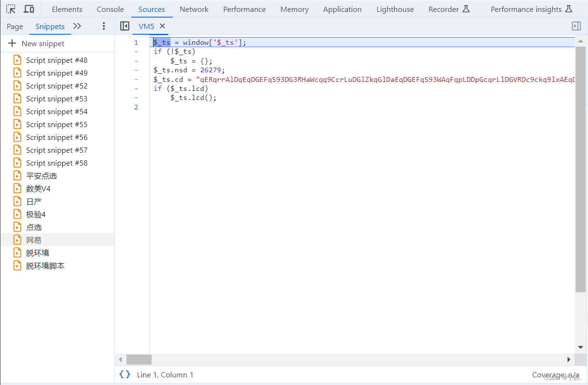The width and height of the screenshot is (588, 385).
Task: Open the Lighthouse tab
Action: pyautogui.click(x=395, y=9)
